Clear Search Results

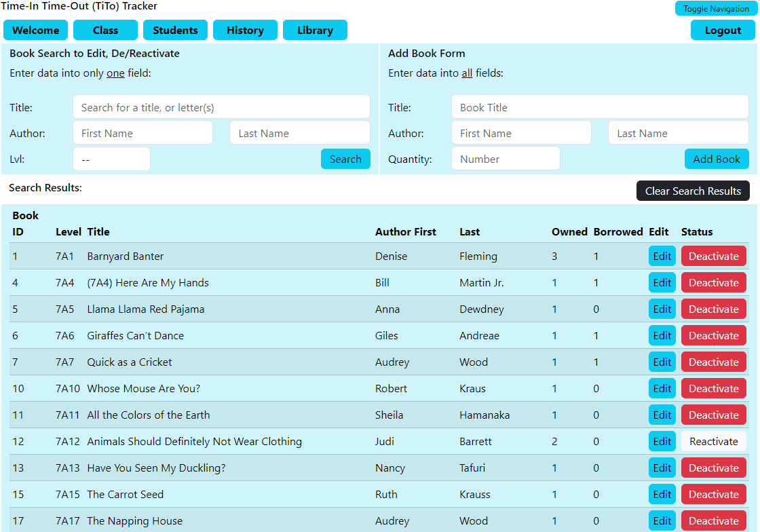[693, 191]
